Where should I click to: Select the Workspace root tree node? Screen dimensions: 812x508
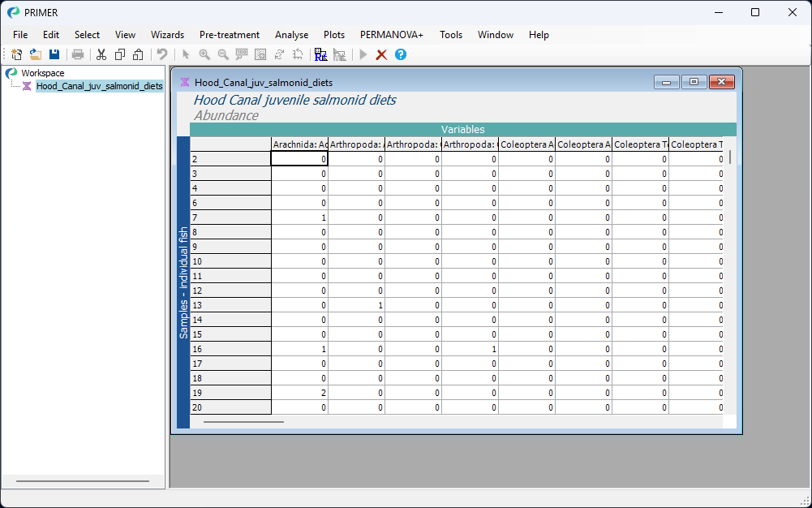pos(42,73)
